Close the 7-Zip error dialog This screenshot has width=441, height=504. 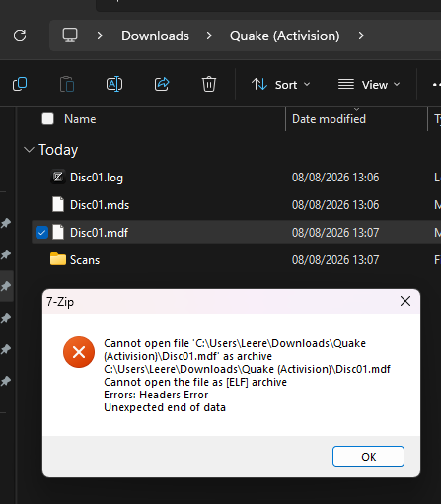coord(405,301)
